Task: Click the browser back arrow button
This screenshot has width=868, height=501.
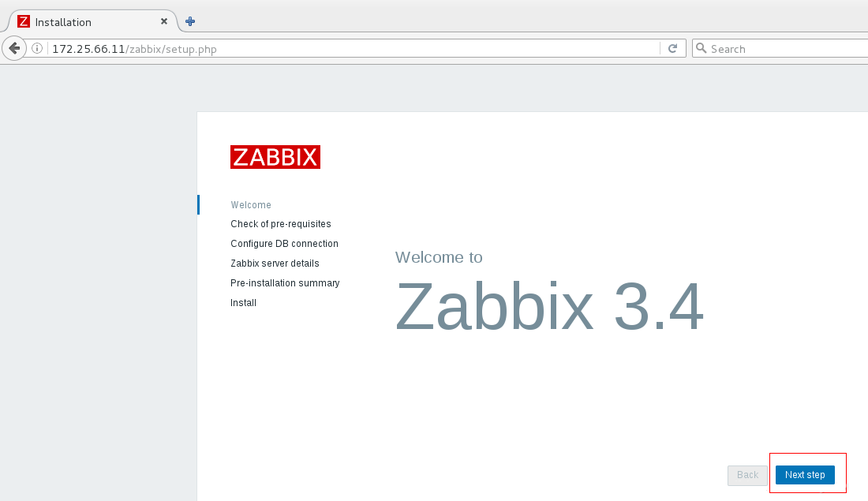Action: tap(14, 48)
